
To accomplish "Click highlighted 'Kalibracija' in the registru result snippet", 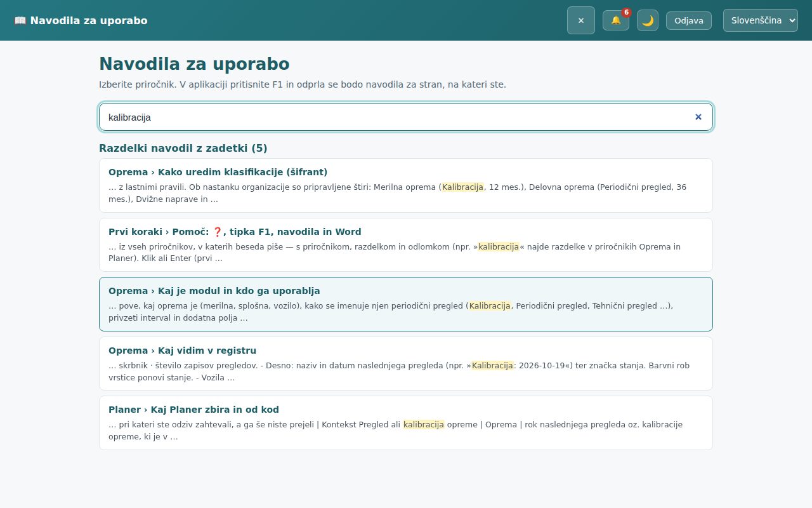I will coord(493,366).
